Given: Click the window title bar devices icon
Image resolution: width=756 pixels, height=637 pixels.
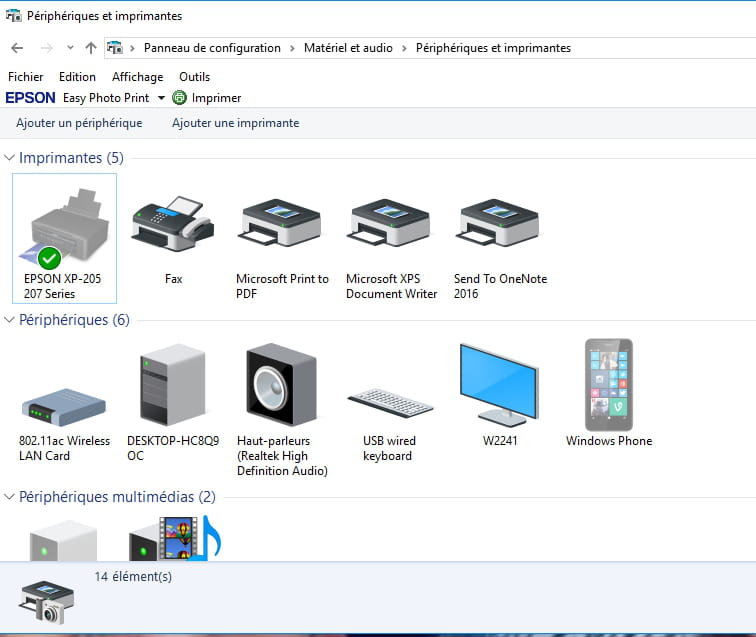Looking at the screenshot, I should 14,15.
